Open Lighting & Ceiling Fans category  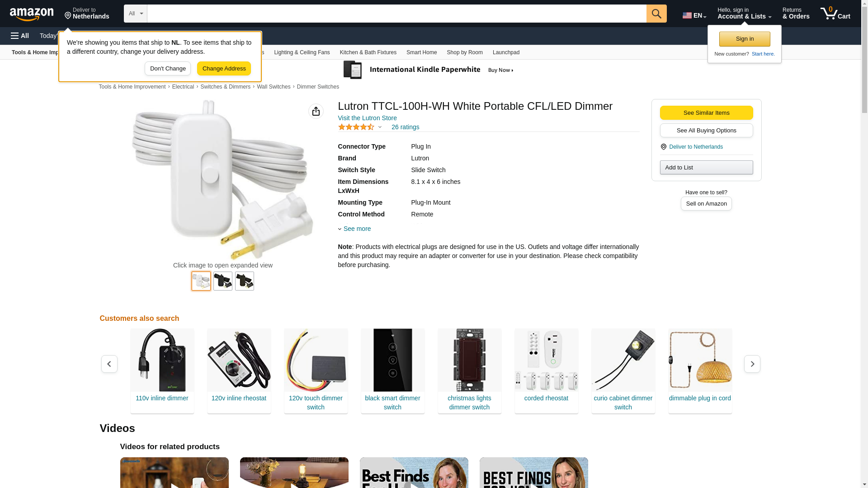click(x=302, y=52)
